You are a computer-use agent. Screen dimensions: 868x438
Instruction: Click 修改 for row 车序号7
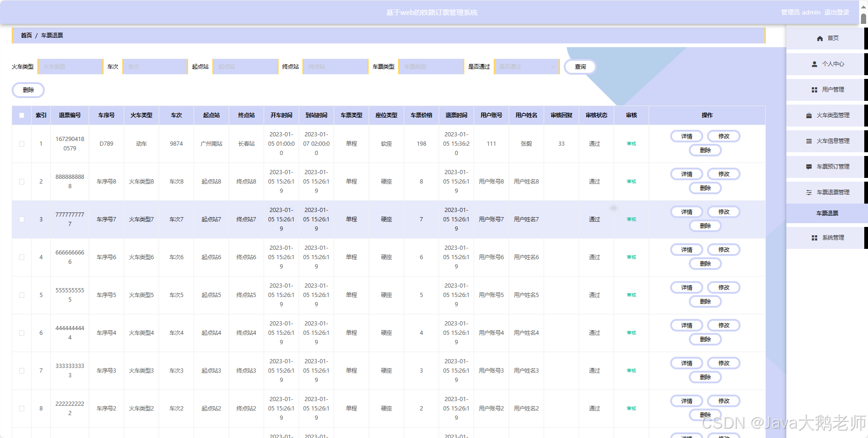tap(724, 212)
